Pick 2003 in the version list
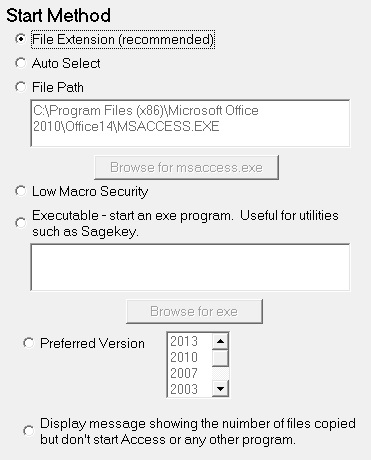371x460 pixels. (184, 389)
